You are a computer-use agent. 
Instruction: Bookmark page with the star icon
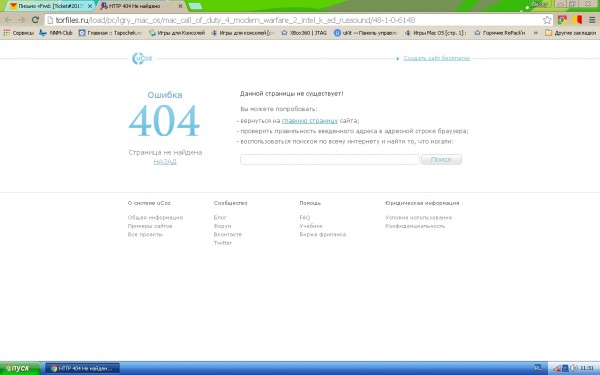(x=547, y=20)
